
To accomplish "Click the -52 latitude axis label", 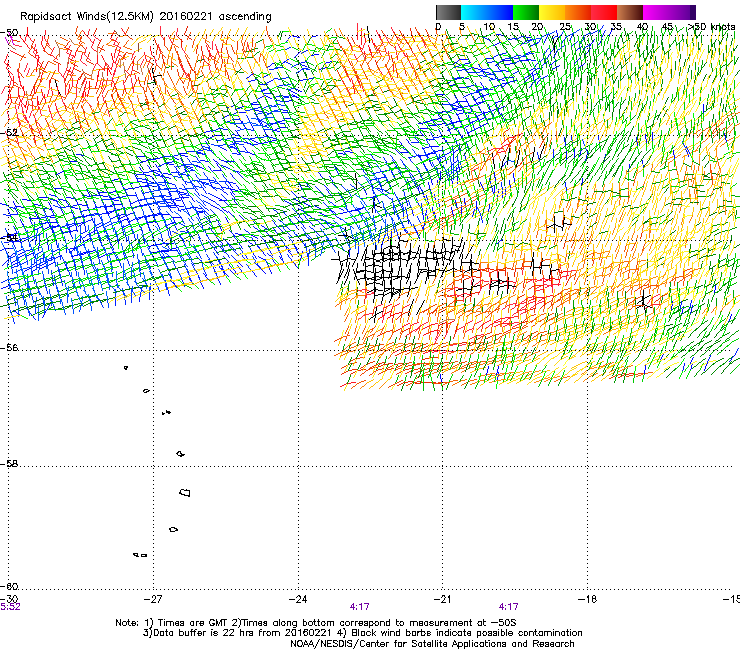I will [9, 133].
